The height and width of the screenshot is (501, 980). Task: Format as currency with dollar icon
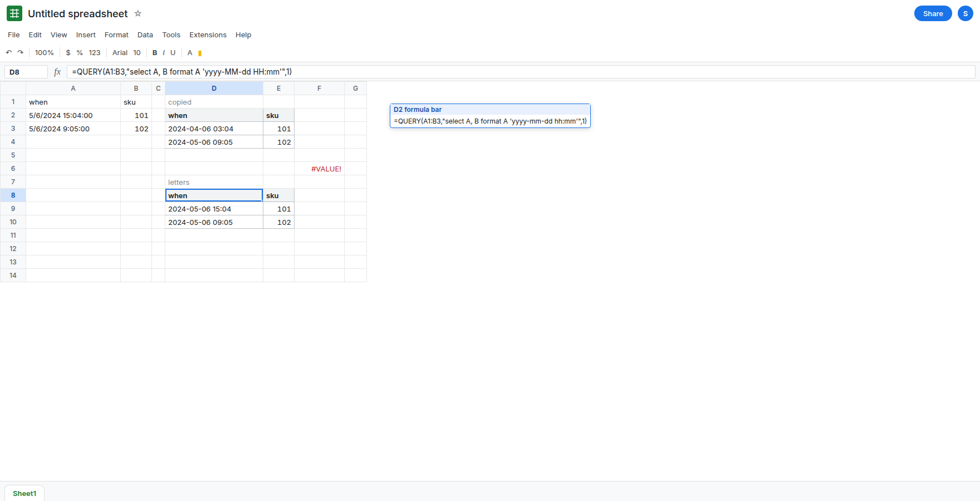tap(68, 52)
